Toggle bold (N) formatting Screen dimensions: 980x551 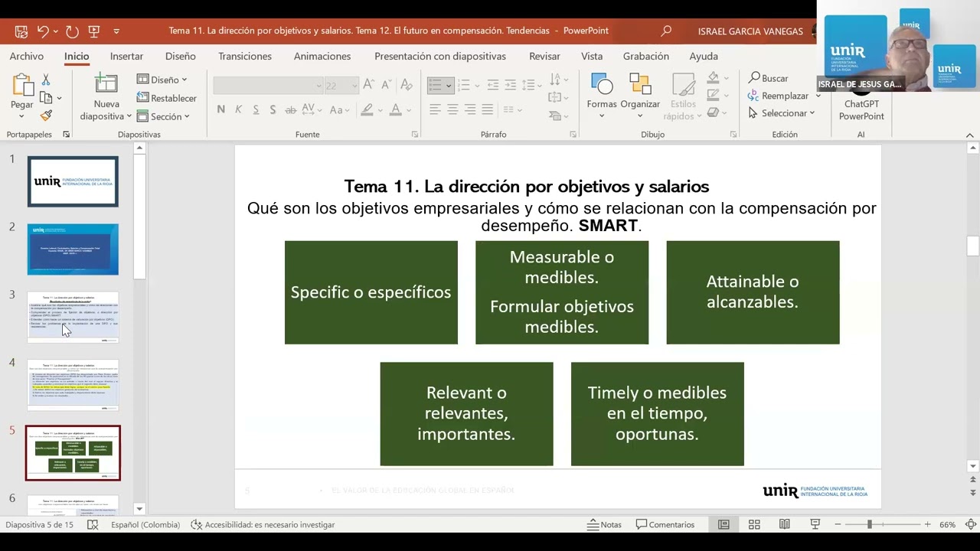[221, 109]
